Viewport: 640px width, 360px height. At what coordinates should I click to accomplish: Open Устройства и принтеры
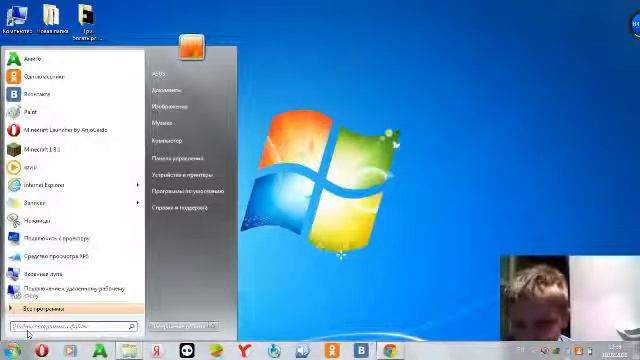click(x=182, y=175)
